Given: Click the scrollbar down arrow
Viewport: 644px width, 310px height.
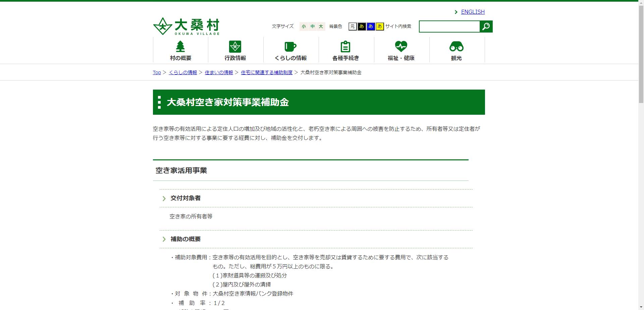Looking at the screenshot, I should [x=641, y=307].
